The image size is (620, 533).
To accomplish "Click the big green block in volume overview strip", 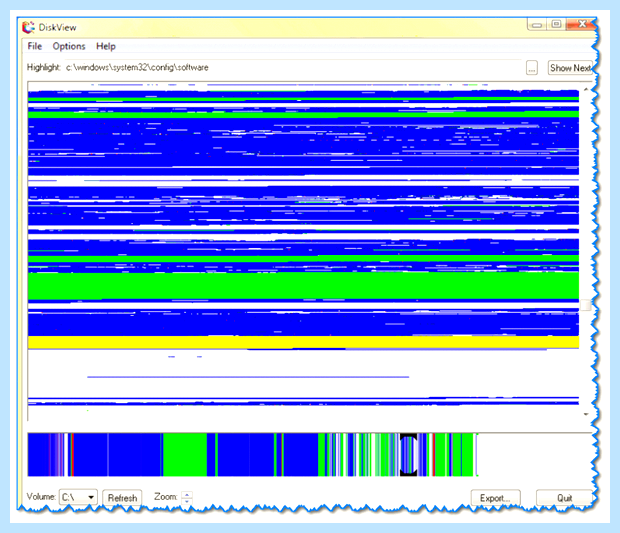I will click(185, 455).
